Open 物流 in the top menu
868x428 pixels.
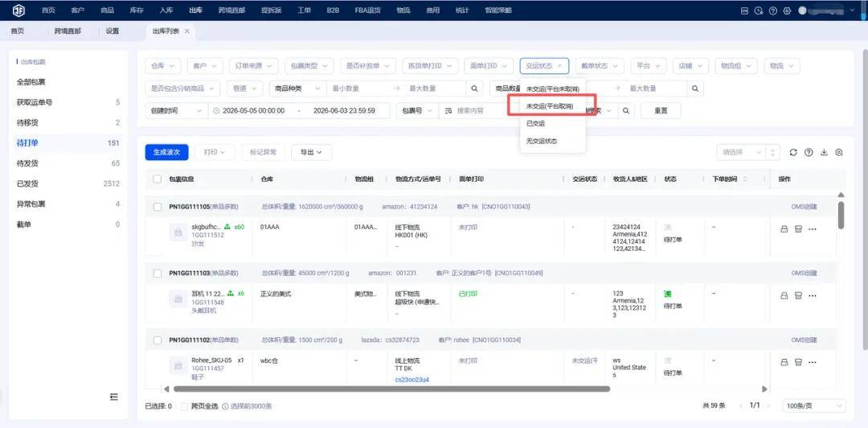[403, 10]
